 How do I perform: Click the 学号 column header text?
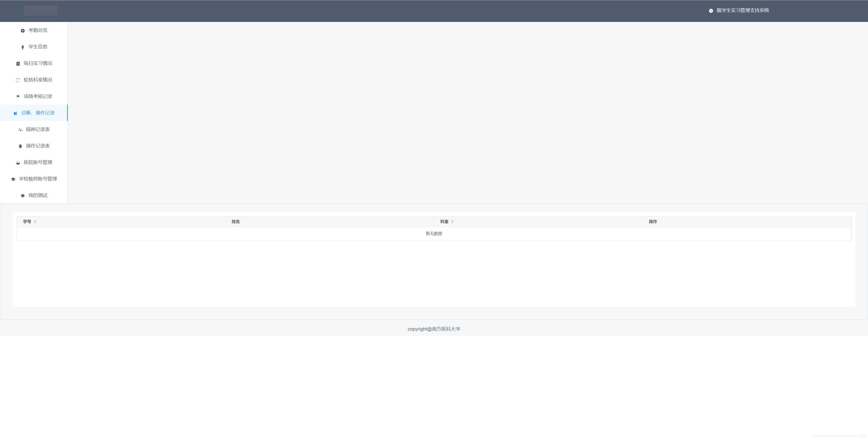coord(27,222)
